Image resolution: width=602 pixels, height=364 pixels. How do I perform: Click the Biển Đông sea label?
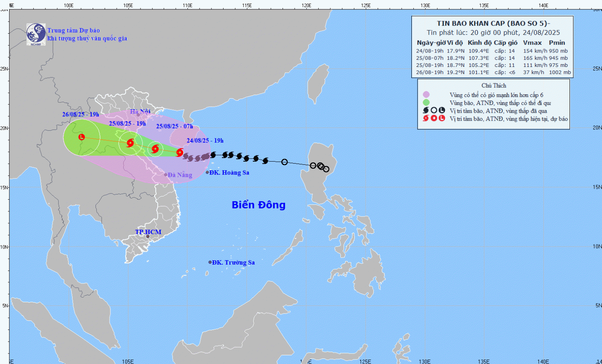pyautogui.click(x=258, y=205)
